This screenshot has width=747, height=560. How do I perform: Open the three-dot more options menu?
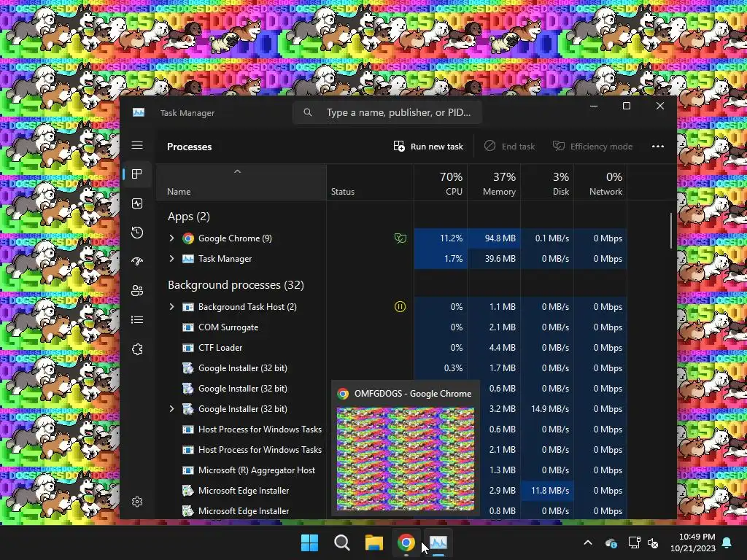pos(658,146)
